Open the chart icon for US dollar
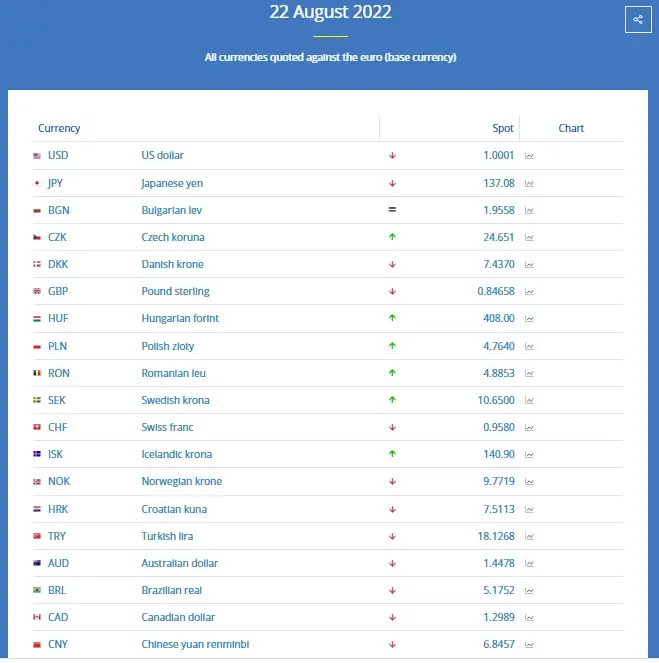This screenshot has height=663, width=659. click(530, 156)
